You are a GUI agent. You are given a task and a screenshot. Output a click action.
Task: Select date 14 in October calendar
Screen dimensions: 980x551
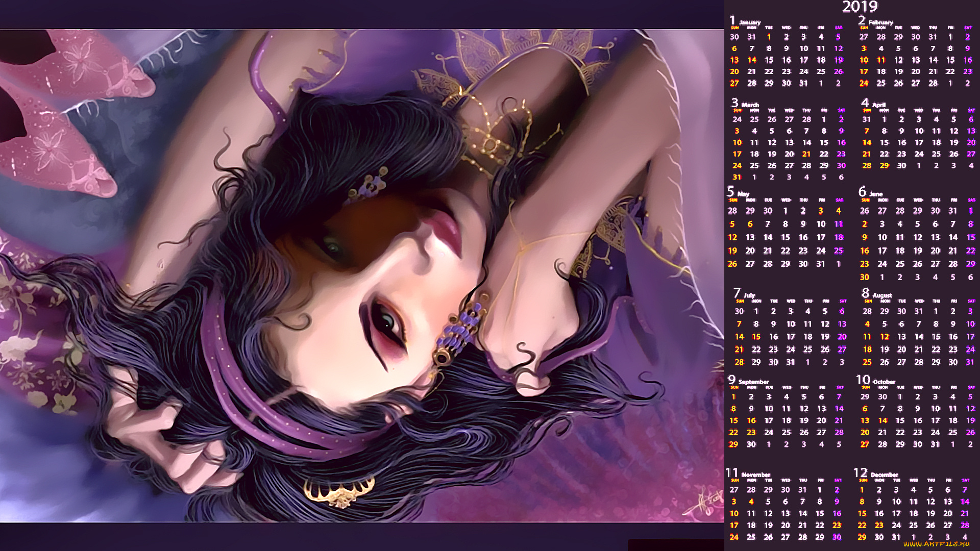883,421
